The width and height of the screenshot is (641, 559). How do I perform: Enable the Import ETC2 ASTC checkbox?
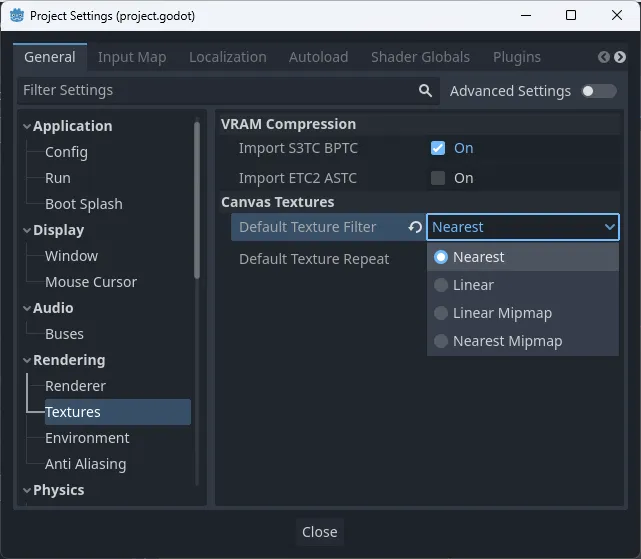tap(437, 178)
